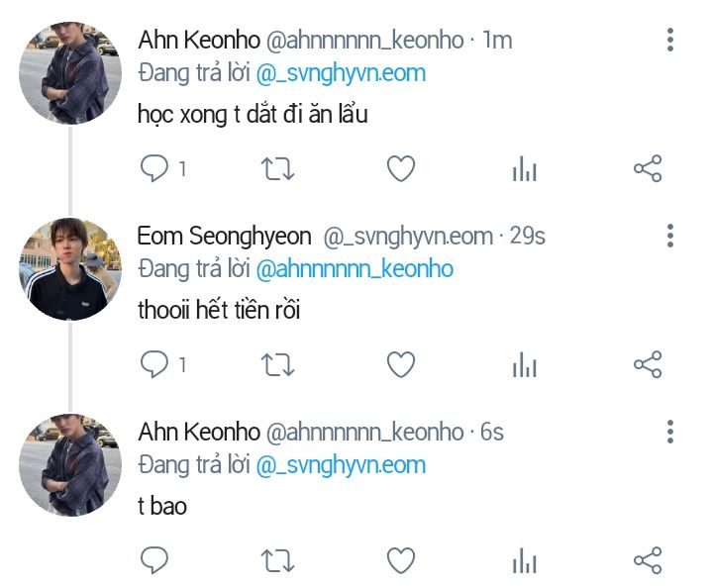Like the "thooii hết tiền rồi" tweet
This screenshot has width=711, height=588.
tap(400, 365)
